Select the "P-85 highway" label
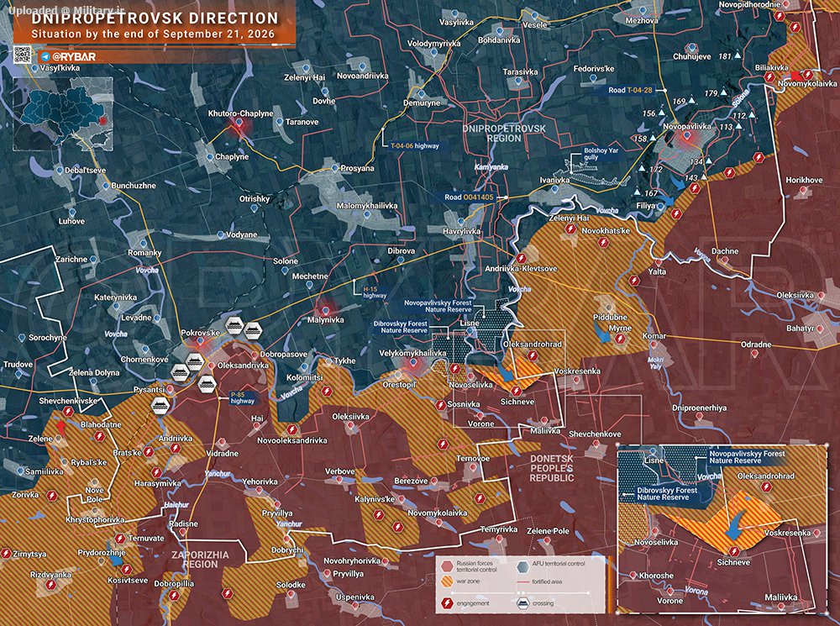This screenshot has width=840, height=626. pyautogui.click(x=242, y=397)
